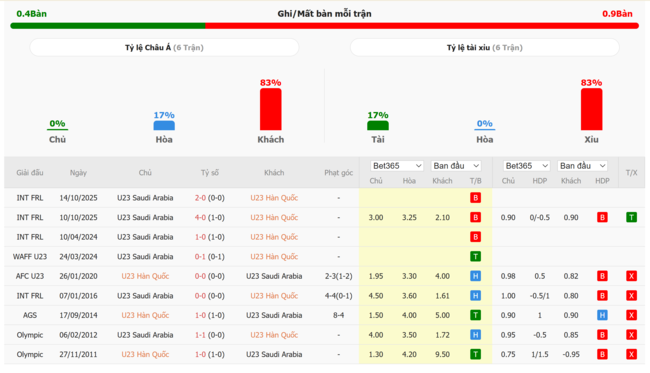Open U23 Saudi Arabia link in 10/10/2025 row
Screen dimensions: 650x373
(145, 217)
